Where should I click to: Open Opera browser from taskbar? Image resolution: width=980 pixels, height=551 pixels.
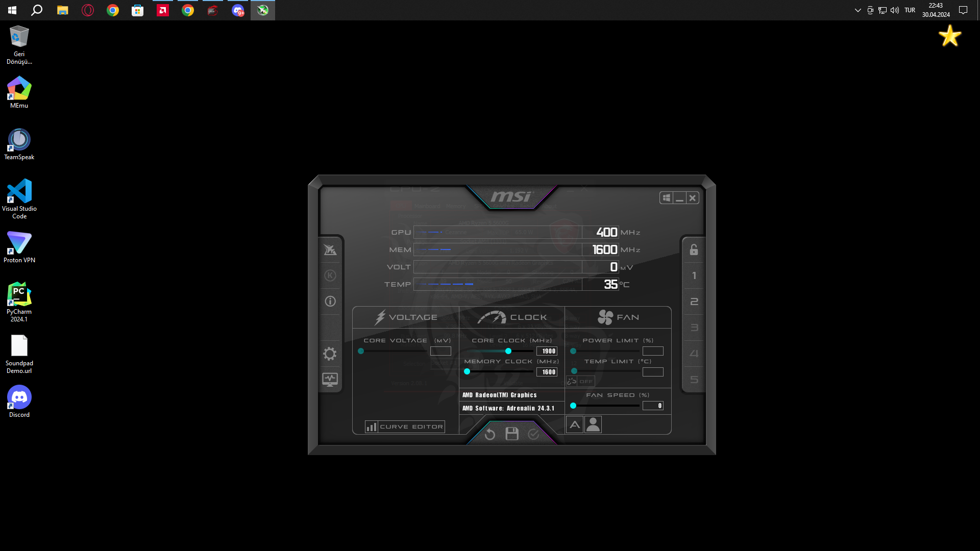point(88,10)
